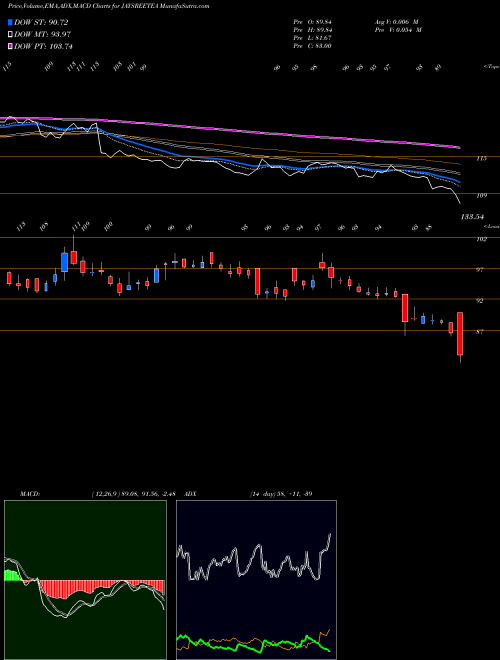Viewport: 500px width, 660px height.
Task: Click the "Pre C: 83.00" close value
Action: point(314,46)
